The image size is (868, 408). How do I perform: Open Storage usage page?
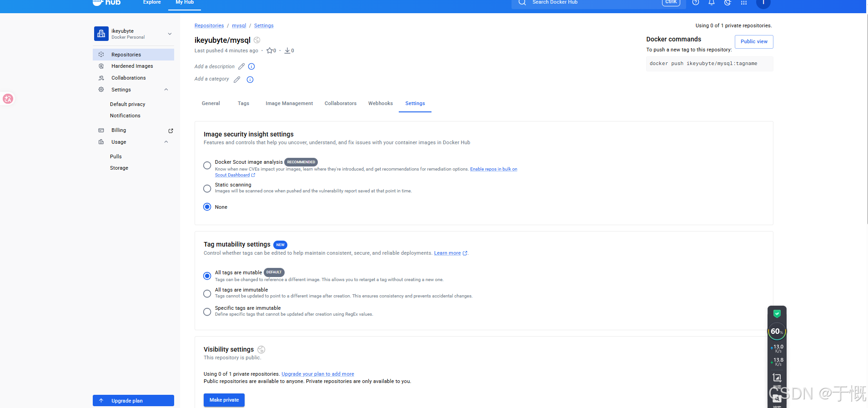coord(119,168)
